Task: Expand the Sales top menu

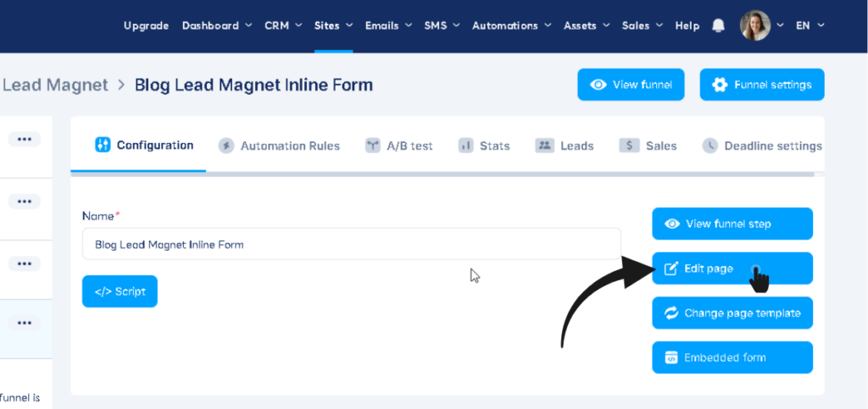Action: click(643, 26)
